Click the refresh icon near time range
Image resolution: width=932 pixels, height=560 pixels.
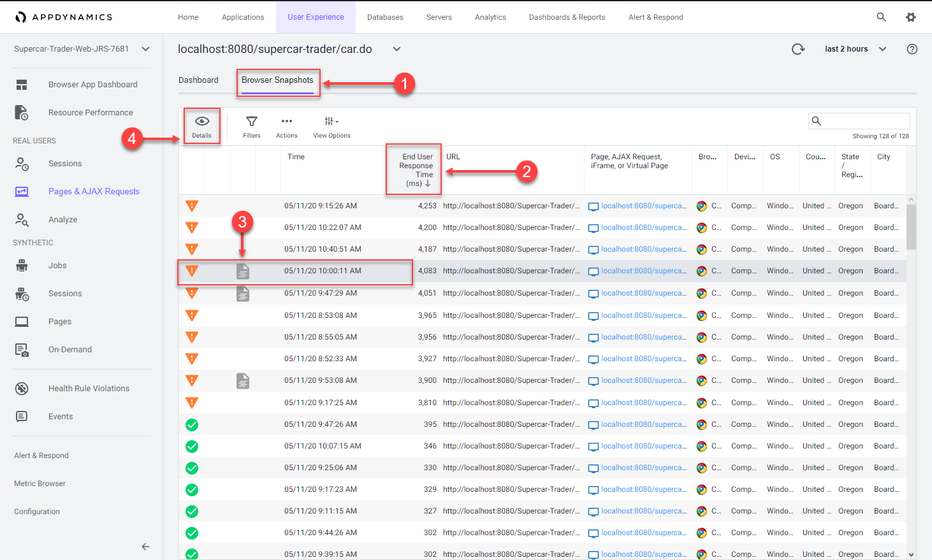[x=797, y=49]
